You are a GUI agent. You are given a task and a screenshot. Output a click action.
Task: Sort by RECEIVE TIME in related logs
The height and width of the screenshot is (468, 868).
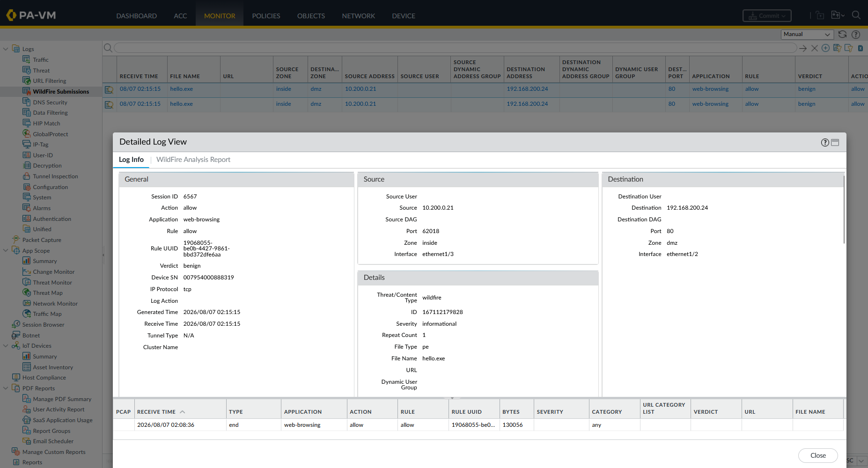[x=156, y=412]
